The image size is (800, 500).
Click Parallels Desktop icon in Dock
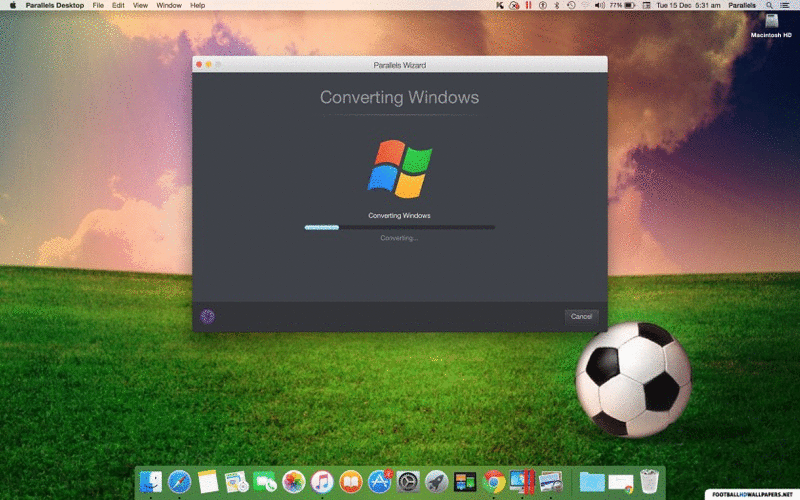pyautogui.click(x=522, y=482)
